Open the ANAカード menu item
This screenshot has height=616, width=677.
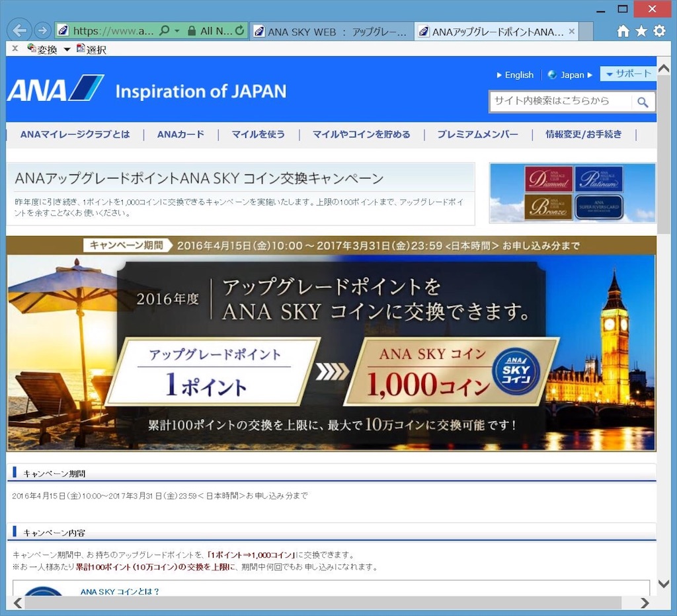pyautogui.click(x=180, y=134)
